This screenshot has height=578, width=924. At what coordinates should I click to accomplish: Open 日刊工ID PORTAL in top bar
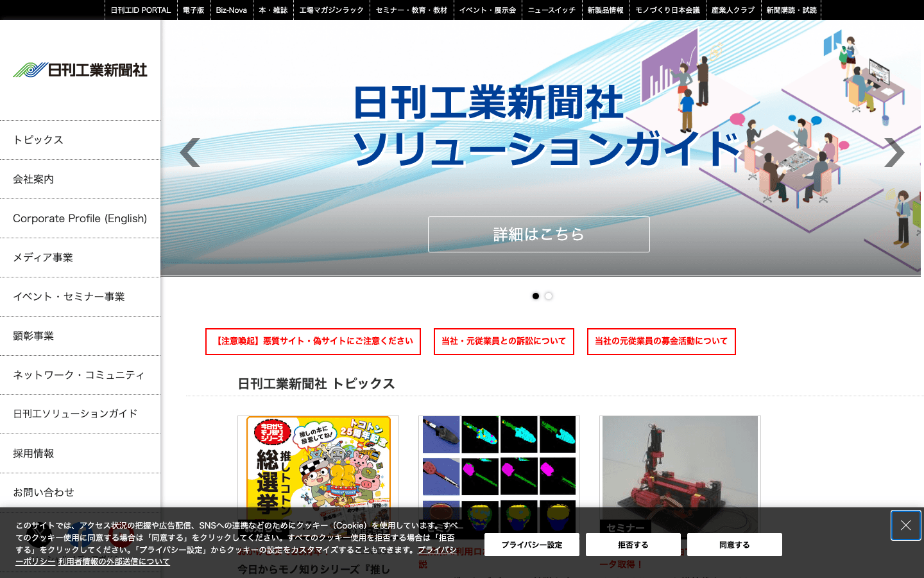point(141,10)
